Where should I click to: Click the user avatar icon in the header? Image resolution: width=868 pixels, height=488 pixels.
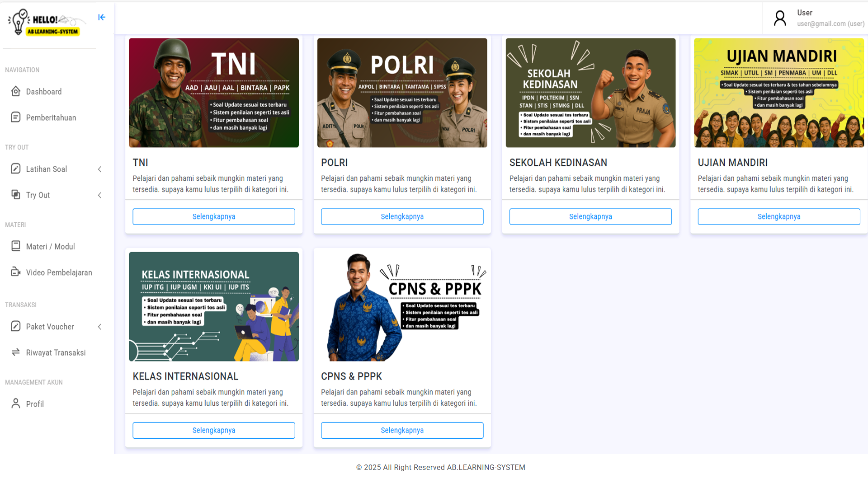(780, 18)
